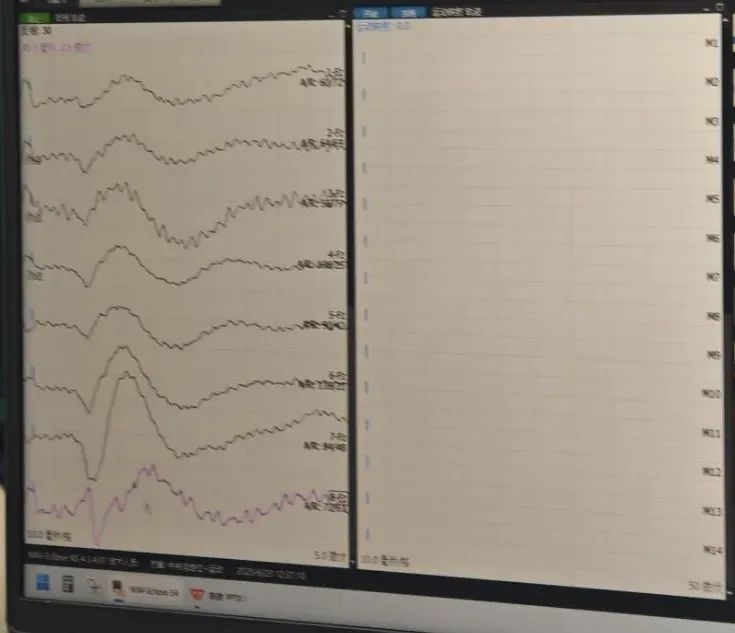Select the green highlighted tab above the traces
The image size is (735, 633).
[x=34, y=18]
